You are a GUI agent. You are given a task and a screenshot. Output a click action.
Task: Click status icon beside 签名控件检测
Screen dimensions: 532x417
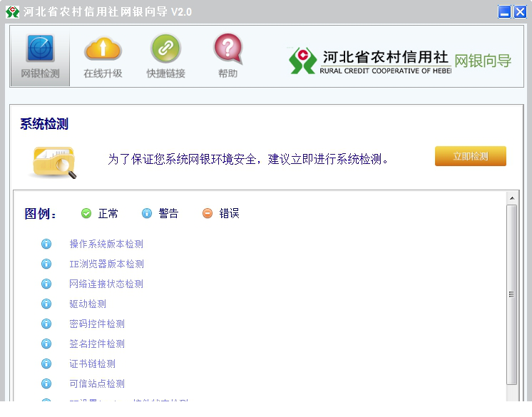coord(46,344)
